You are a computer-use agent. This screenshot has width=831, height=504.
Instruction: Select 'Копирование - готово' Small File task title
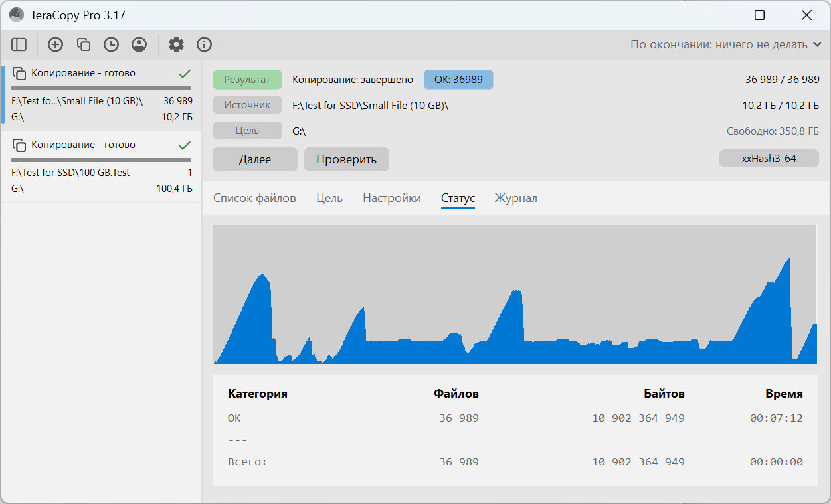tap(83, 73)
